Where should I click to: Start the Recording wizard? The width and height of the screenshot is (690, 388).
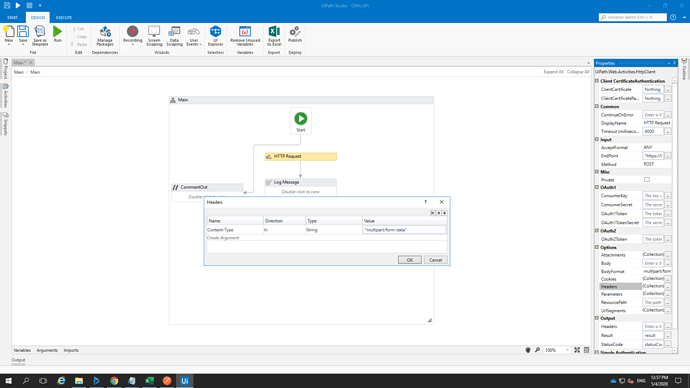[132, 35]
